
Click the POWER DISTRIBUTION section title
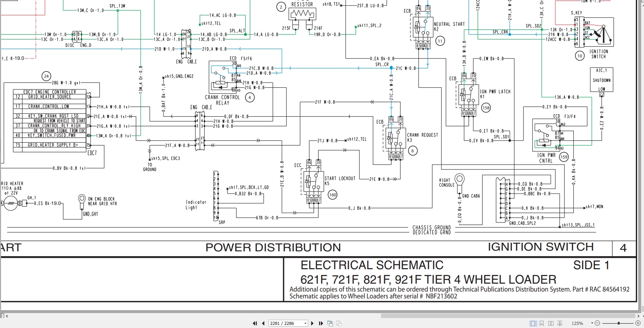click(x=273, y=248)
